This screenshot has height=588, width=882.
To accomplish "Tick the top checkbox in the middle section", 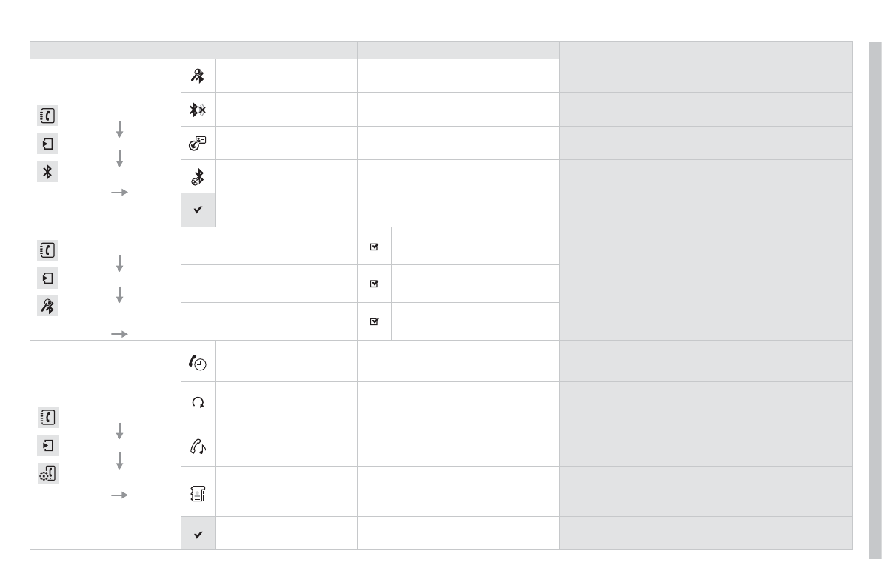I will 374,247.
